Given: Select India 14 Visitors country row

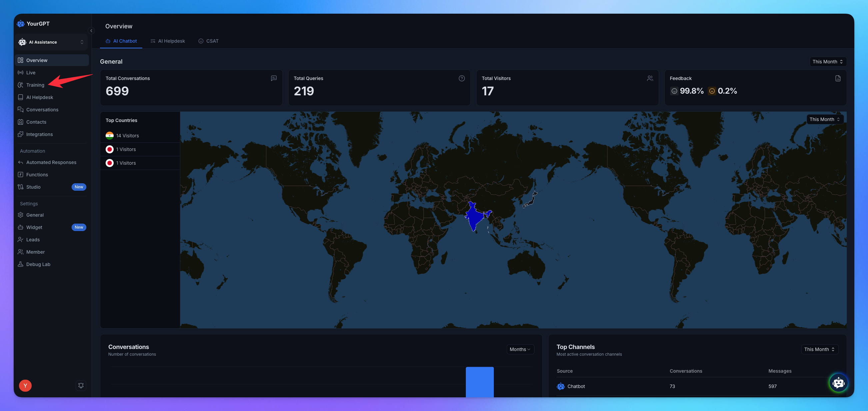Looking at the screenshot, I should (127, 136).
